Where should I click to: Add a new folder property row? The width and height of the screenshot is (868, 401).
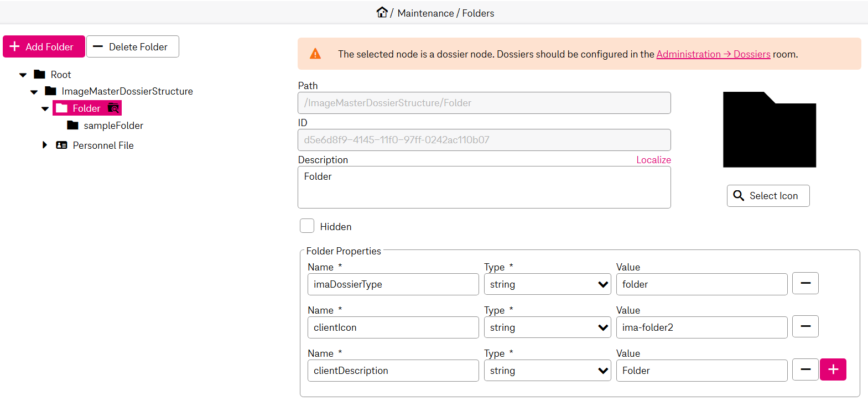pos(833,370)
